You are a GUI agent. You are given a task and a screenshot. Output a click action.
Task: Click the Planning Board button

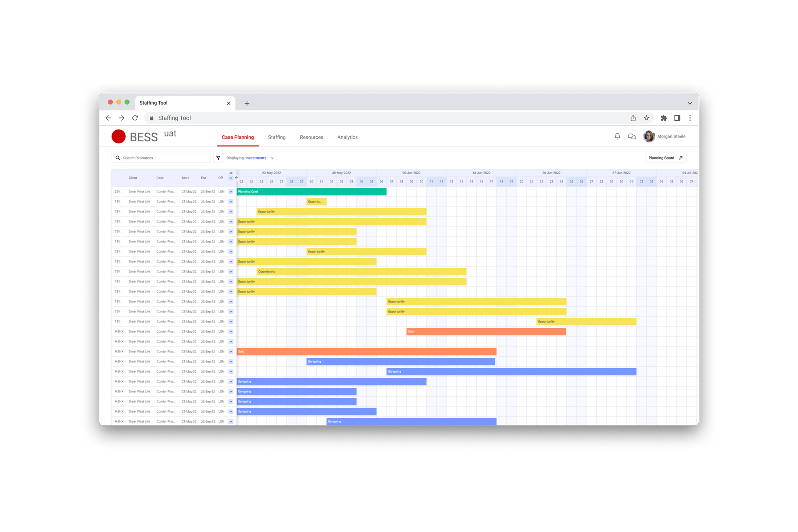[665, 158]
